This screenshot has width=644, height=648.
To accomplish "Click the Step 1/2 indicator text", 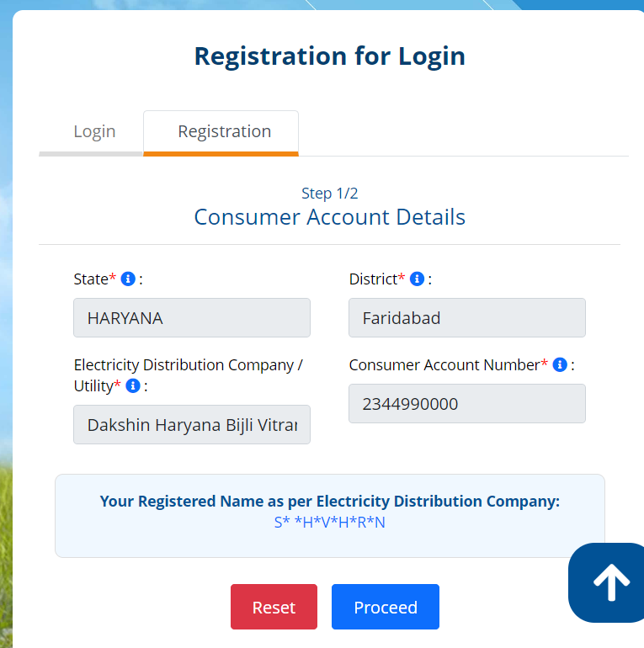I will click(x=330, y=194).
